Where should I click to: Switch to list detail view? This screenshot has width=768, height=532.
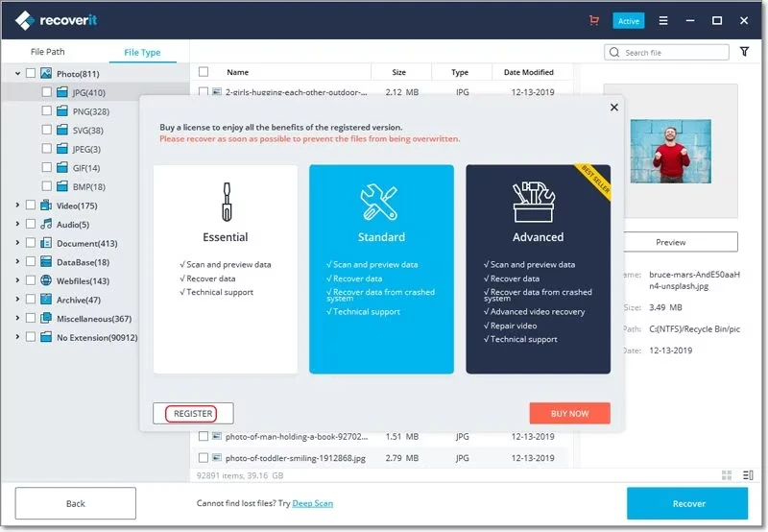[748, 474]
